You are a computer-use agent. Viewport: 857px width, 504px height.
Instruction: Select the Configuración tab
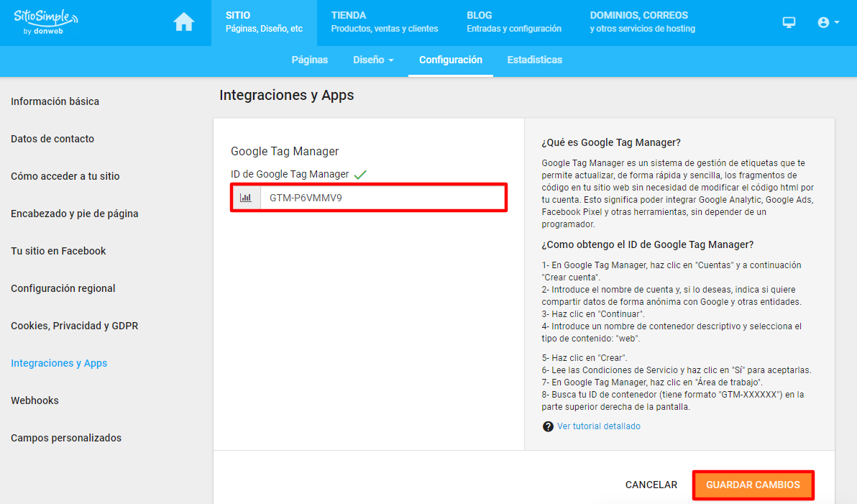coord(450,60)
